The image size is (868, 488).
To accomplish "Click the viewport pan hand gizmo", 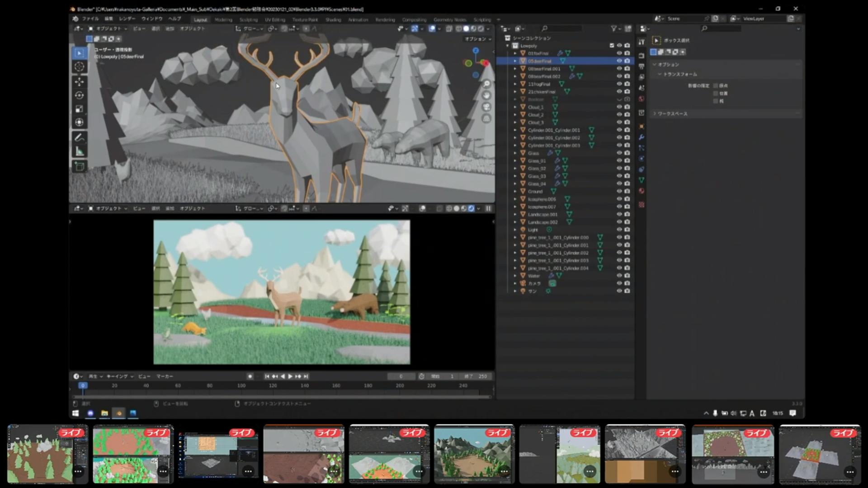I will click(x=486, y=95).
